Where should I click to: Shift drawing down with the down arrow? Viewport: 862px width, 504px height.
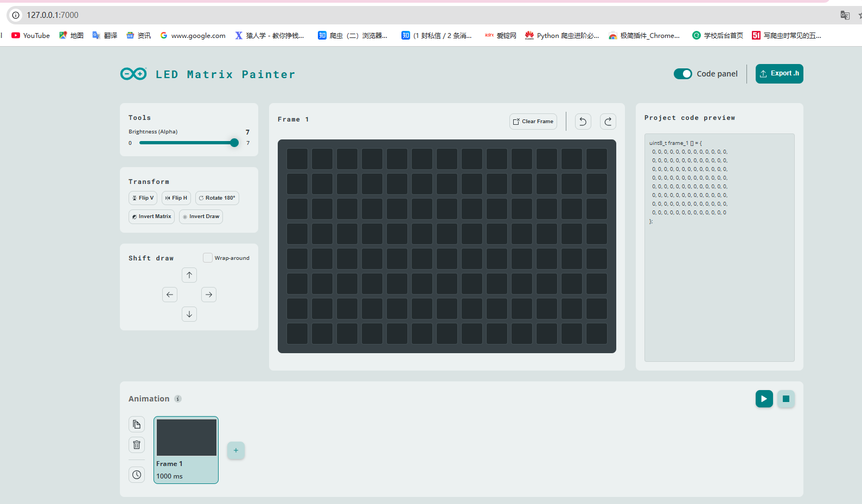tap(189, 314)
